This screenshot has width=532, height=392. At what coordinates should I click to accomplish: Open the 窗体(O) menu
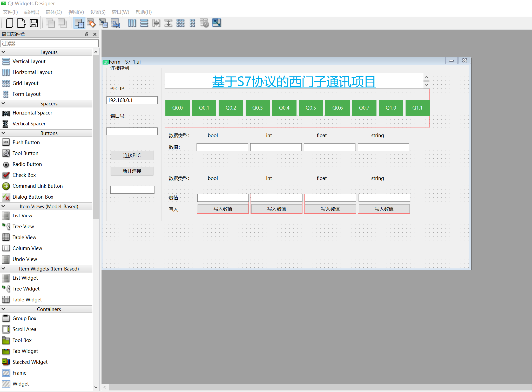tap(53, 12)
